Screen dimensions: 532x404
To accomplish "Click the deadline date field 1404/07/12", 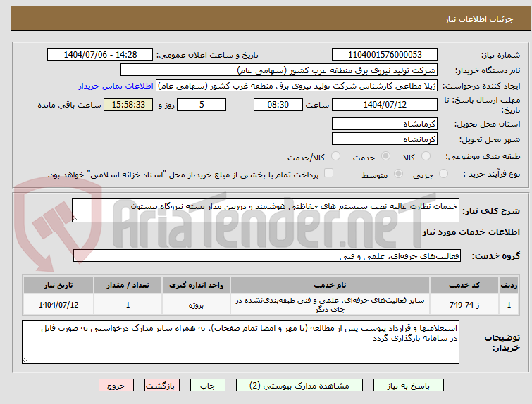I will (x=385, y=104).
